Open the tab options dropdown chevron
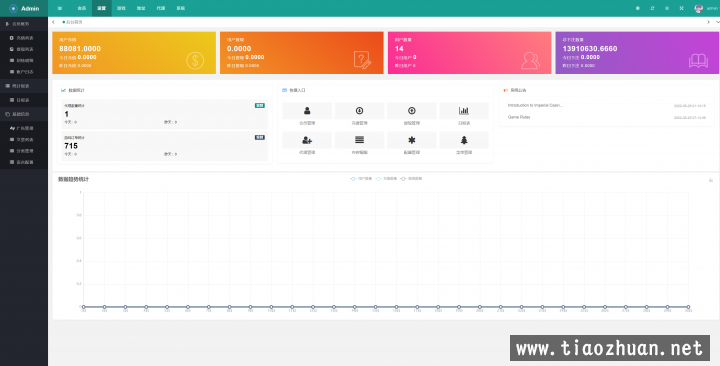720x366 pixels. click(x=718, y=22)
